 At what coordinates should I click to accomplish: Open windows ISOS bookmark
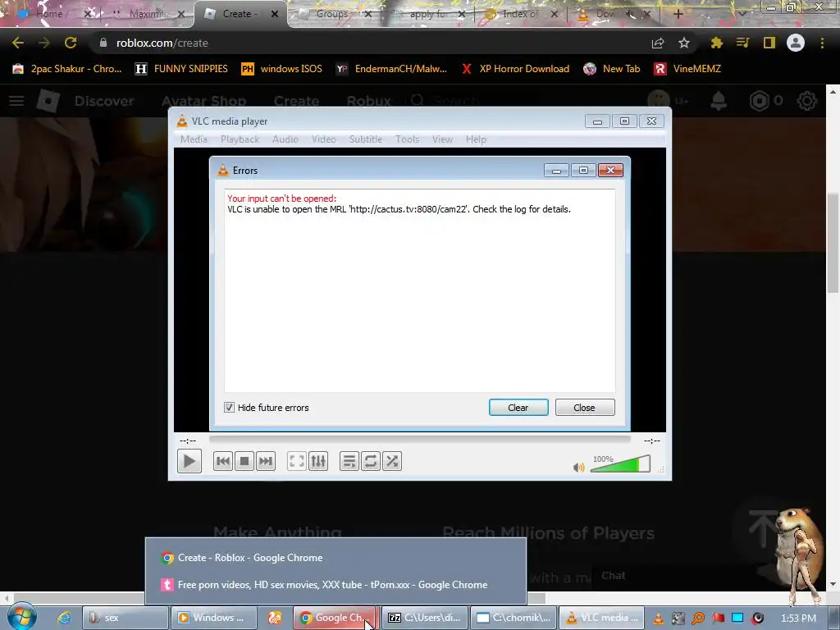tap(282, 69)
